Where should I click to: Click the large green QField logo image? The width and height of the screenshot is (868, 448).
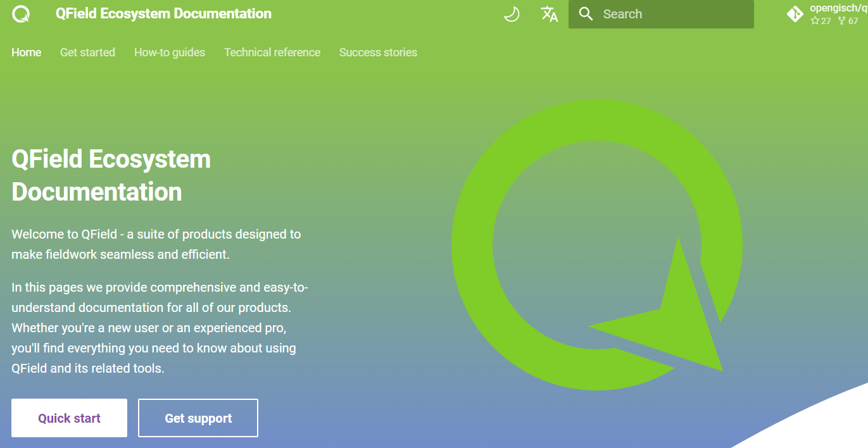click(x=597, y=245)
